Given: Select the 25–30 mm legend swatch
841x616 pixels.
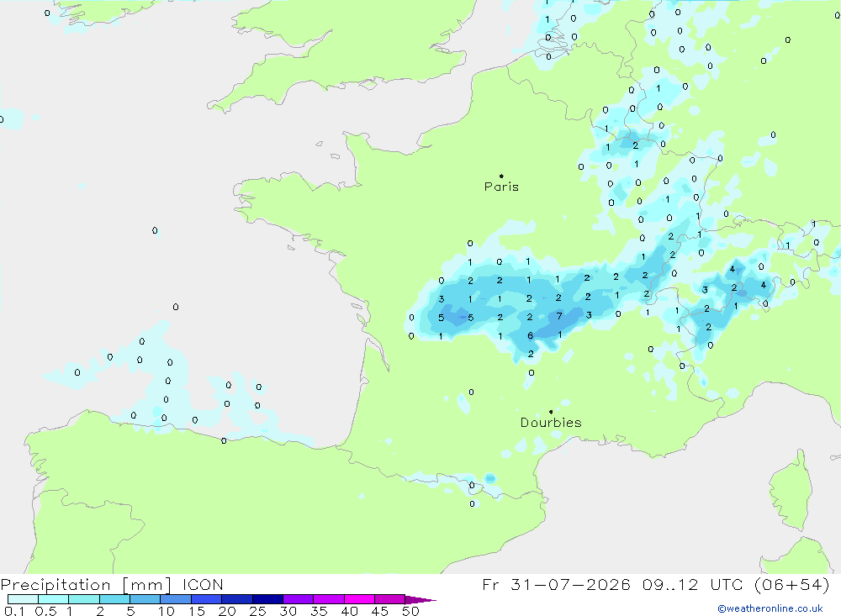Looking at the screenshot, I should [267, 599].
